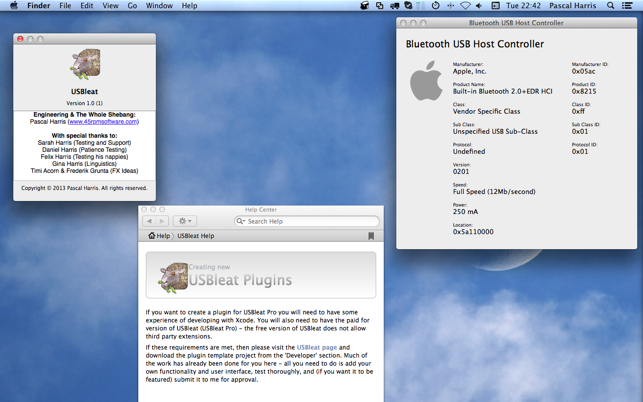The image size is (643, 402).
Task: Click the 'Built-in Bluetooth 2.0+EDR HCI' product name
Action: click(502, 91)
